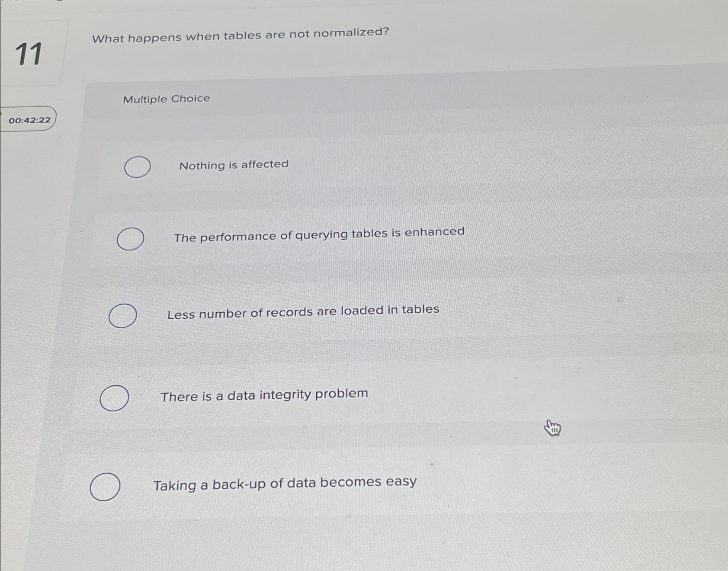The width and height of the screenshot is (728, 571).
Task: Click the 00:42:22 timer display
Action: point(29,120)
